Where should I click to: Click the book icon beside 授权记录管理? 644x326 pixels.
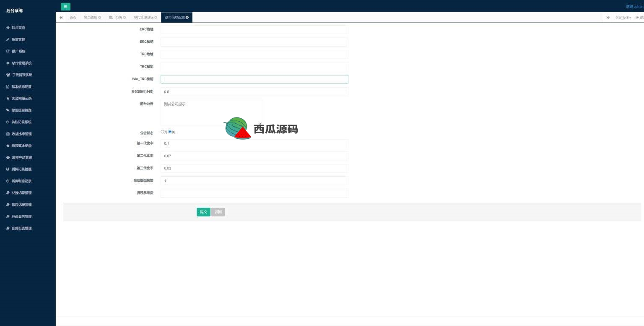click(x=8, y=205)
